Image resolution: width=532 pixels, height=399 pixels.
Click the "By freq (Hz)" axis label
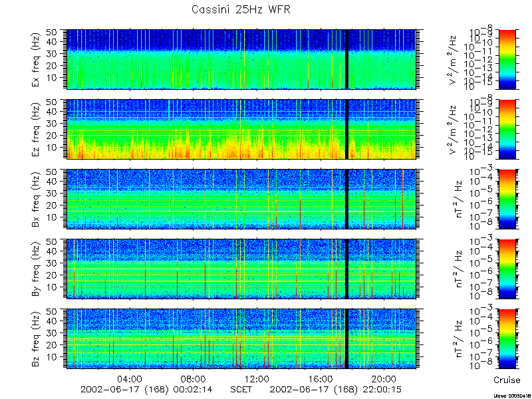pos(36,269)
